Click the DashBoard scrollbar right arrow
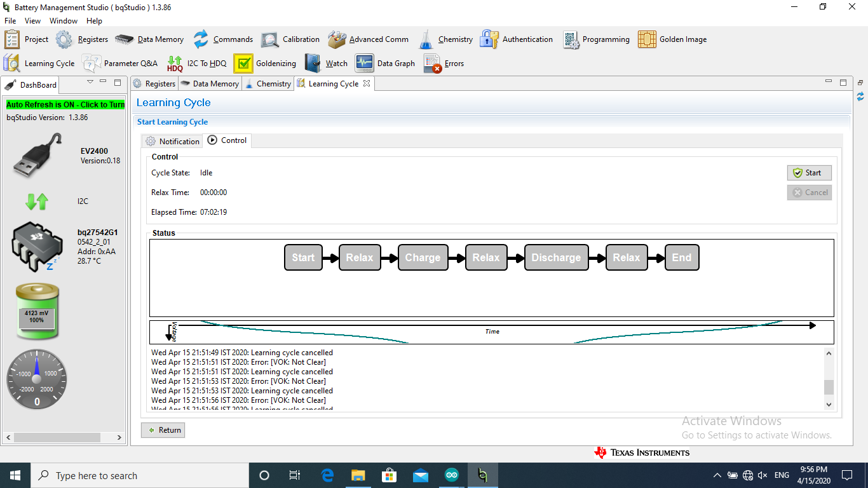Screen dimensions: 868x488 pos(119,438)
